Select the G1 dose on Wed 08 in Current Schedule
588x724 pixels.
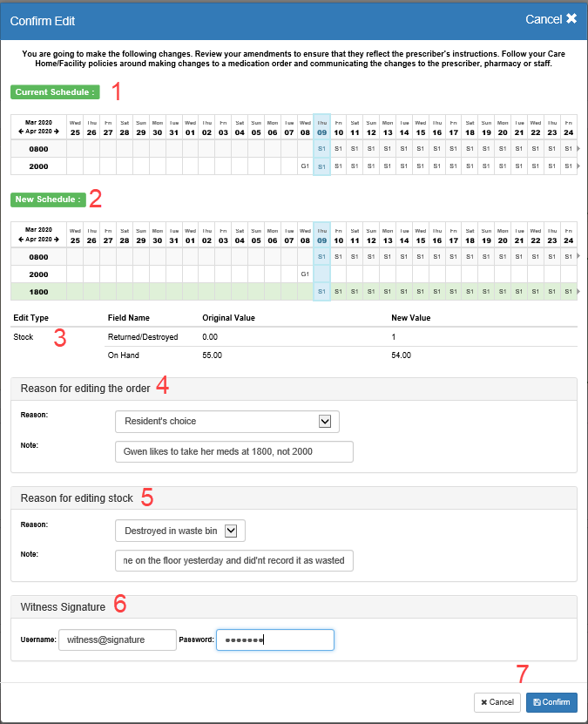click(305, 166)
